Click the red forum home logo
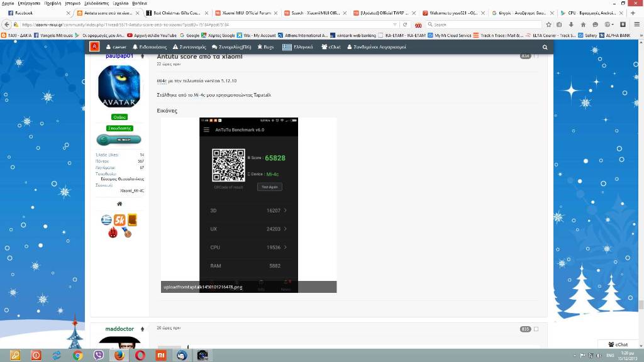Viewport: 644px width, 362px height. pos(94,47)
